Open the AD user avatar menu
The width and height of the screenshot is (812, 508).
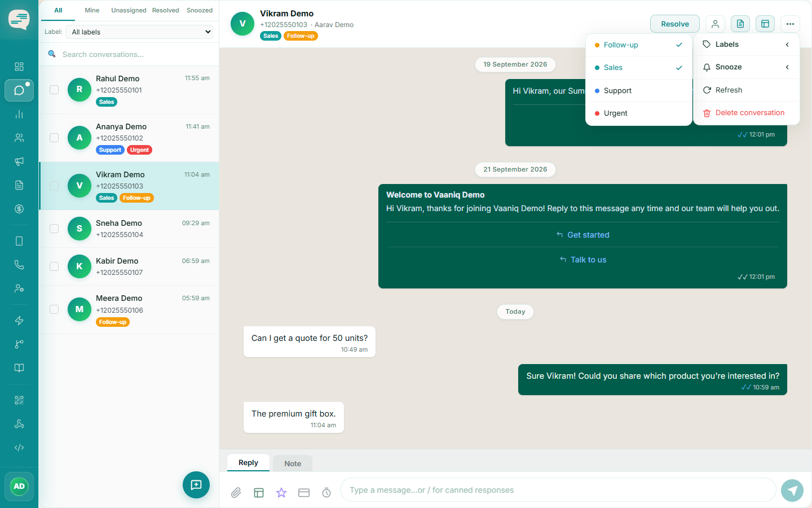click(19, 487)
